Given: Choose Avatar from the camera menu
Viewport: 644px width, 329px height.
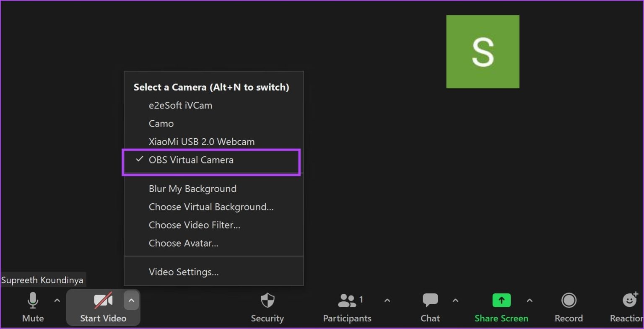Looking at the screenshot, I should [183, 243].
